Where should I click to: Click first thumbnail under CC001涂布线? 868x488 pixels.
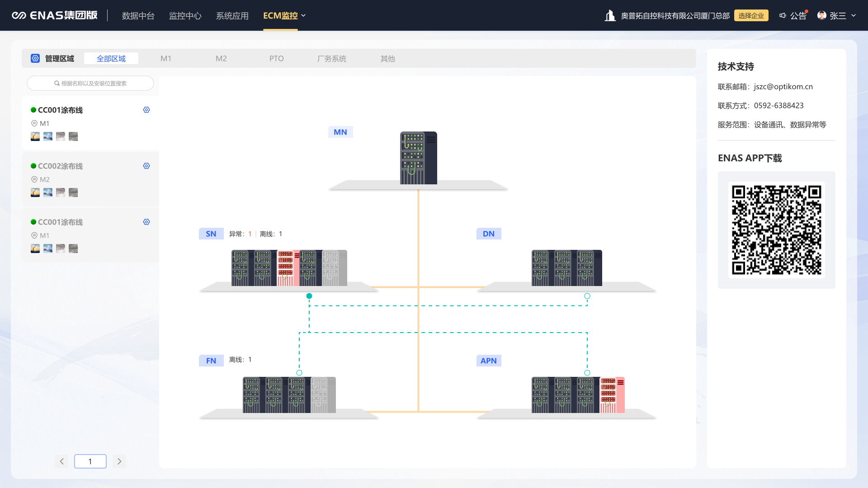pos(35,136)
